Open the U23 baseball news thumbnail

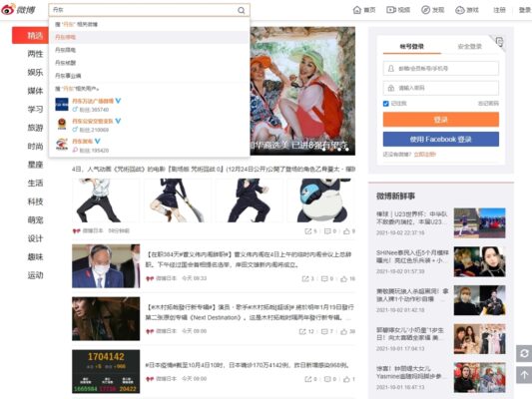(x=479, y=223)
